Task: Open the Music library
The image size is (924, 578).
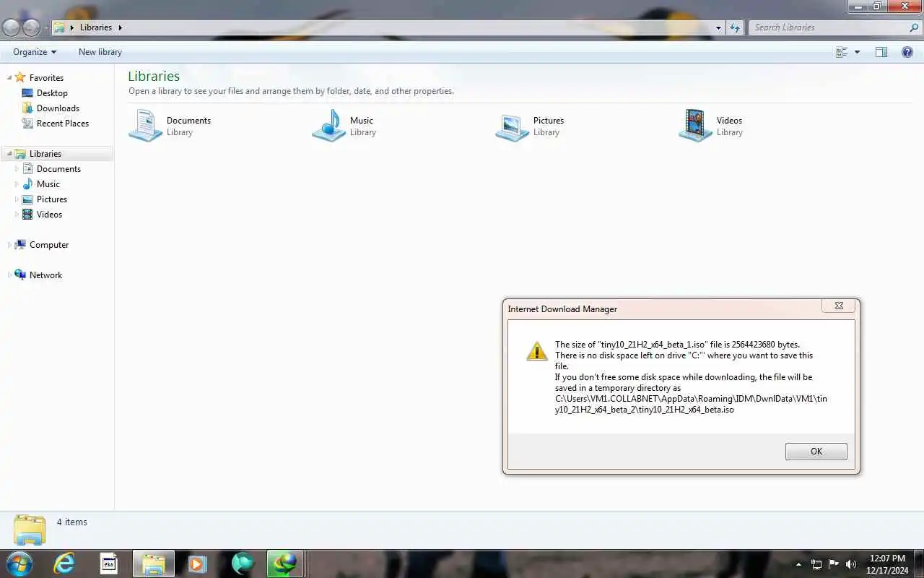Action: 345,126
